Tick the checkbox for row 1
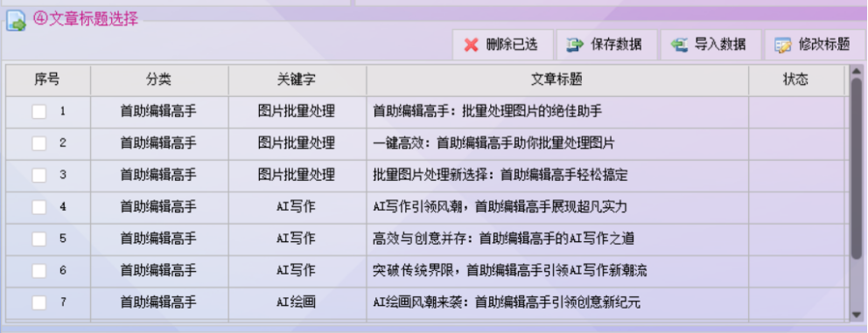 (x=38, y=112)
